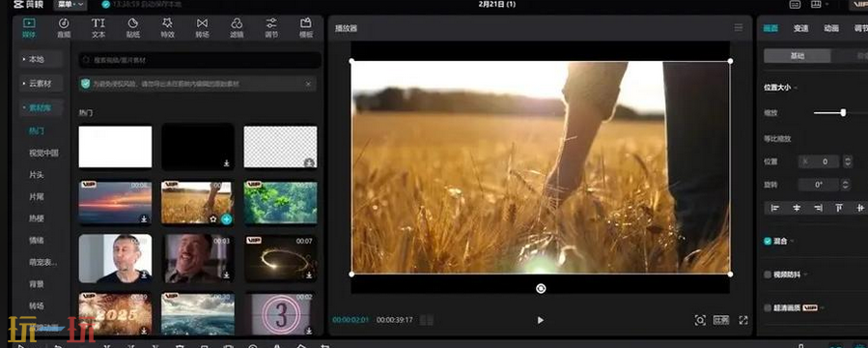The image size is (868, 348).
Task: Open the 贴纸 stickers tab
Action: point(133,28)
